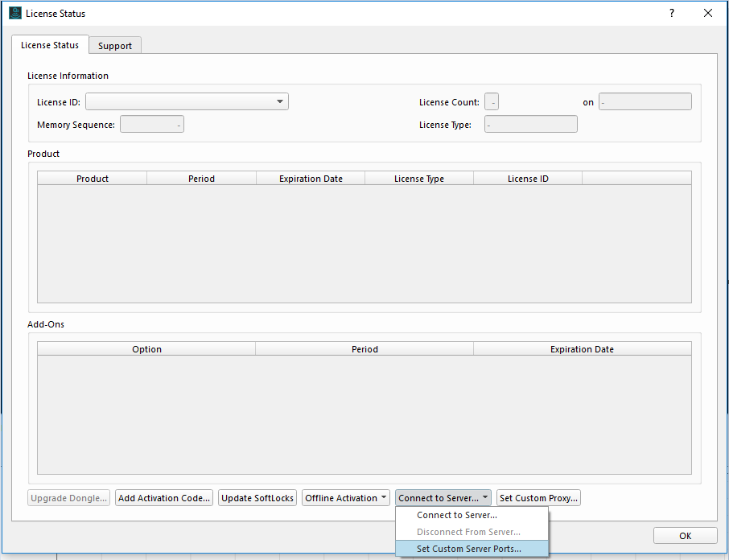Open the Set Custom Proxy dialog
This screenshot has height=560, width=729.
538,498
